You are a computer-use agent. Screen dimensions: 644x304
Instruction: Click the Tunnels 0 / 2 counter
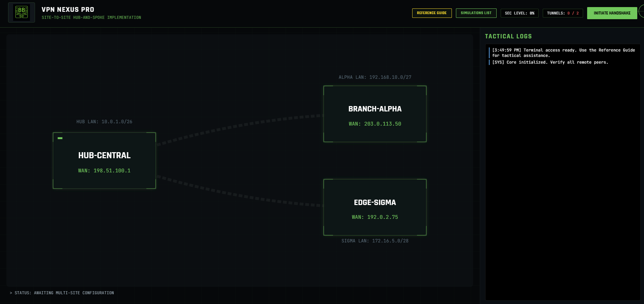(563, 13)
